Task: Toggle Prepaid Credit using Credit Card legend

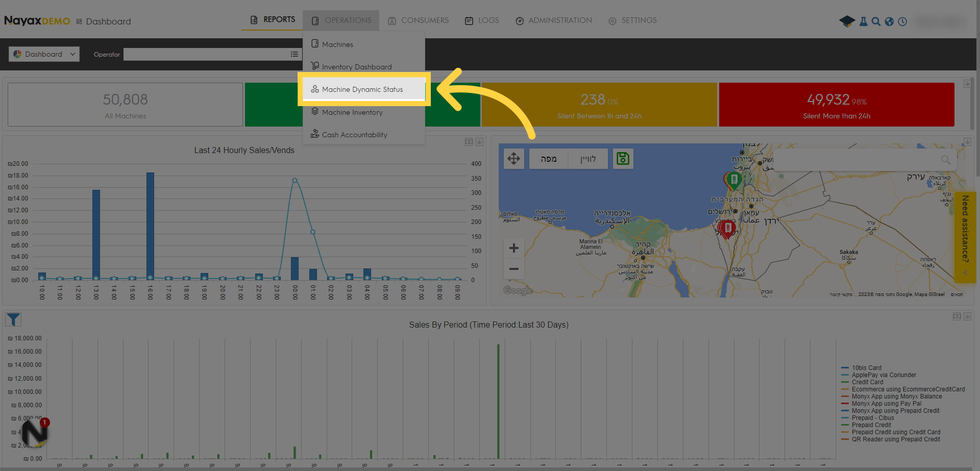Action: [x=891, y=432]
